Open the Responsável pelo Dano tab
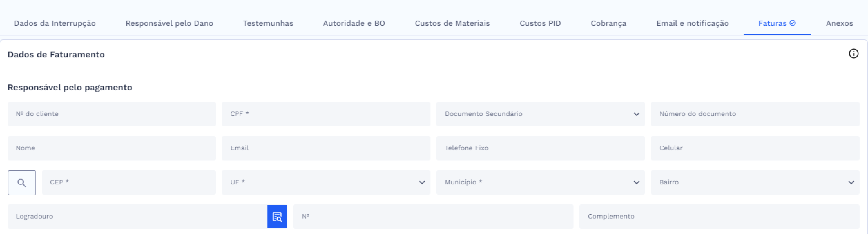 pyautogui.click(x=169, y=23)
